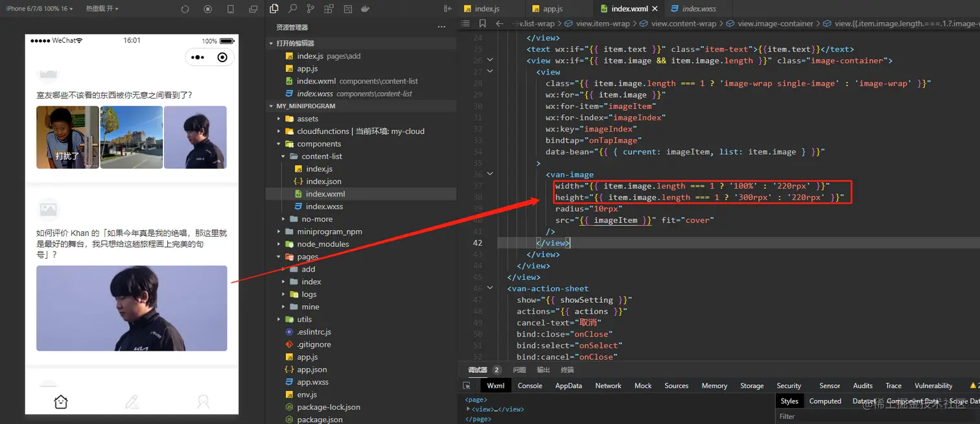This screenshot has height=424, width=980.
Task: Collapse the sidebar with arrow icon
Action: [448, 8]
